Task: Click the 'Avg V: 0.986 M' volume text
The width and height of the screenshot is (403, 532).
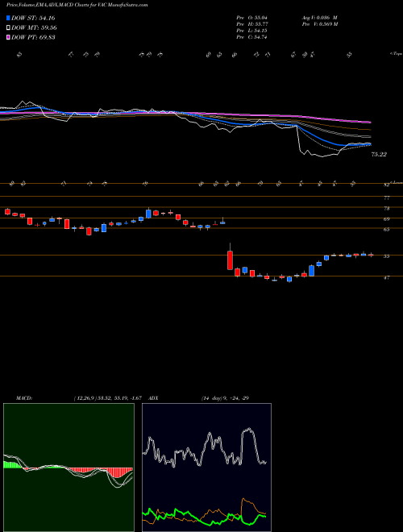Action: pos(319,17)
